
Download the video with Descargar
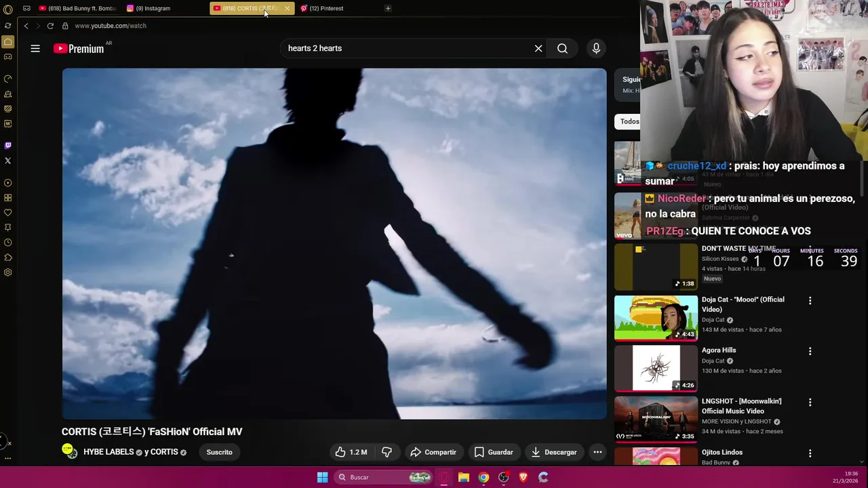[554, 452]
